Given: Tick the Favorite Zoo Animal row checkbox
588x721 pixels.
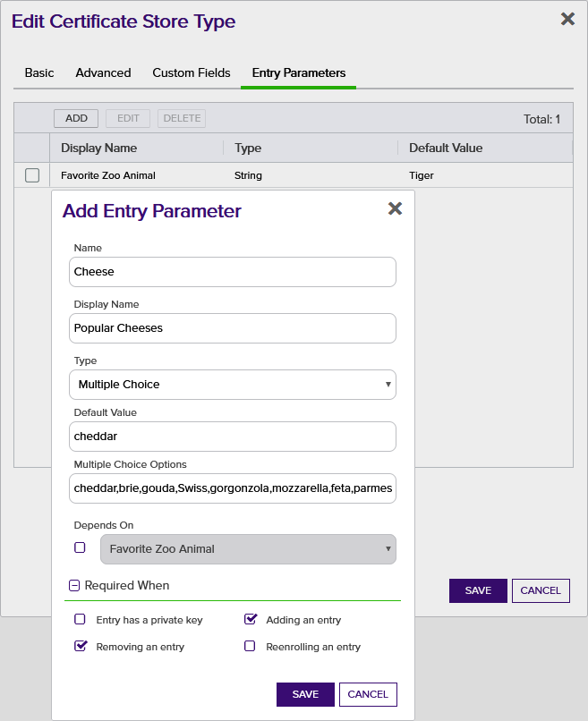Looking at the screenshot, I should pyautogui.click(x=32, y=175).
